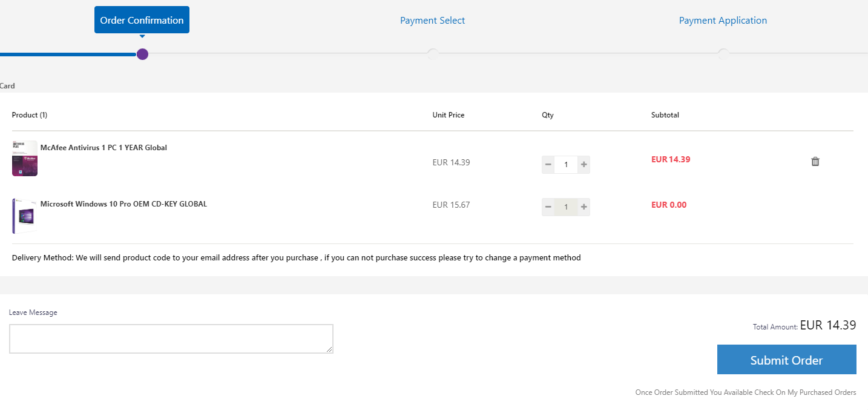Select the Order Confirmation step
The image size is (868, 410).
[x=142, y=20]
